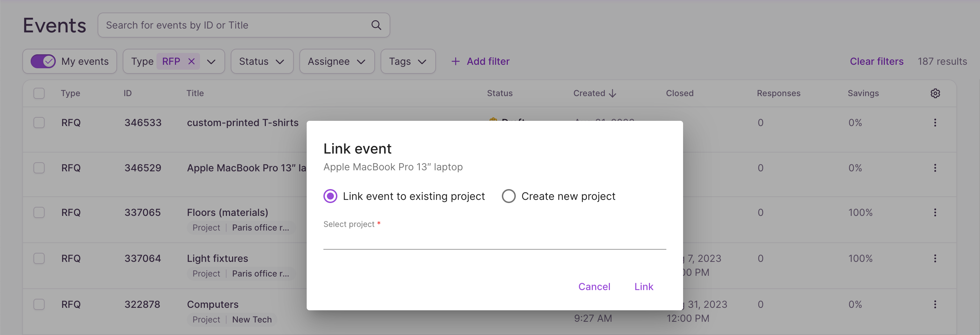Click the search magnifier icon

376,25
